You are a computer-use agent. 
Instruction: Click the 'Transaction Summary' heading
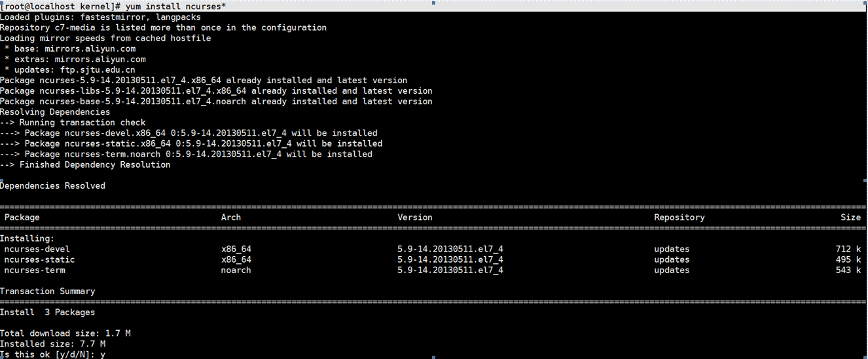pyautogui.click(x=48, y=291)
